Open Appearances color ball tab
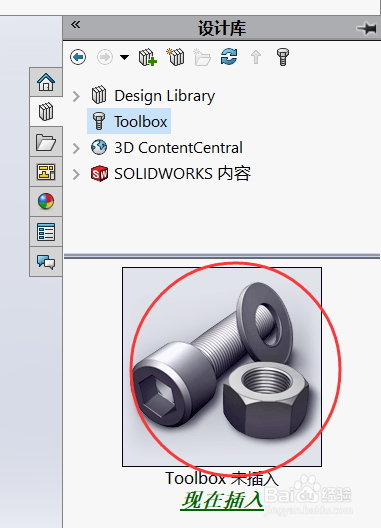This screenshot has width=381, height=528. point(46,202)
